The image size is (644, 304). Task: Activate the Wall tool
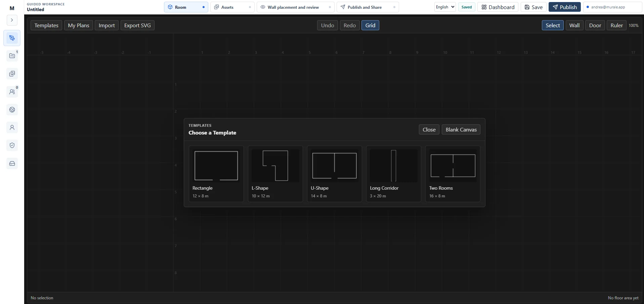click(x=574, y=25)
